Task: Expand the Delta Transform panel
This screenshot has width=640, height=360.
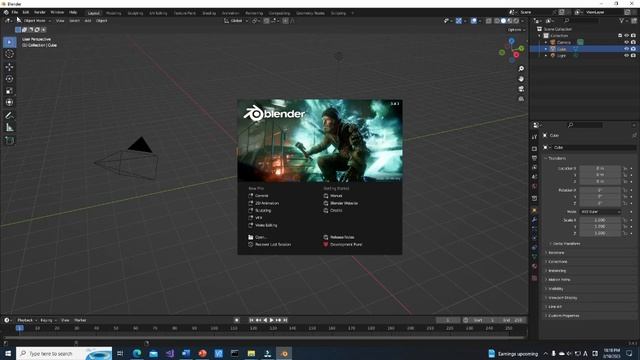Action: [x=565, y=244]
